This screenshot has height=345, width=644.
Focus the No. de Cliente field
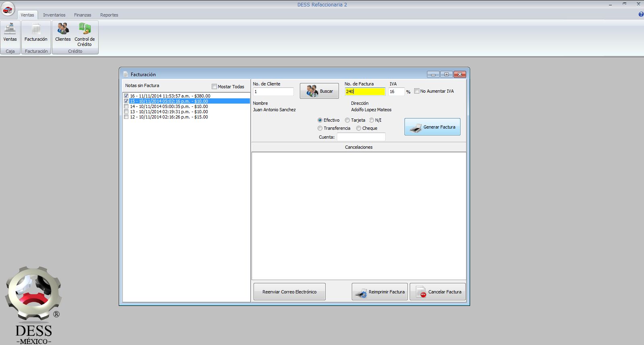(x=273, y=91)
